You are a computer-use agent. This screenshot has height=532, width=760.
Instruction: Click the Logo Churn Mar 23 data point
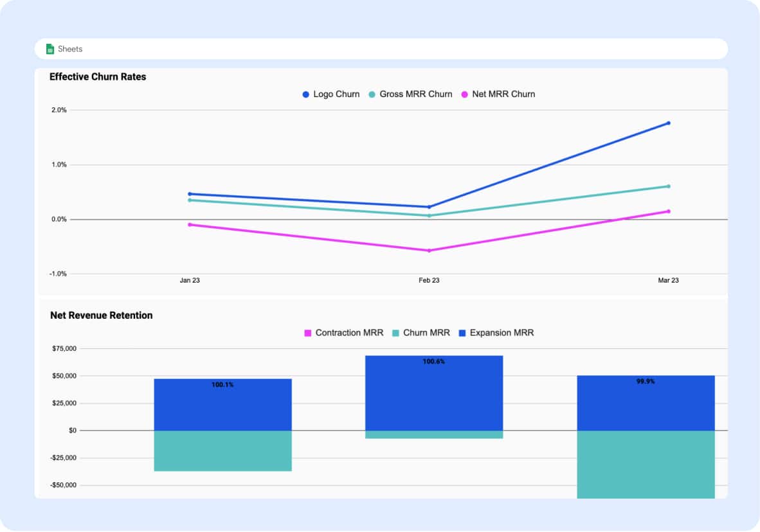(x=668, y=123)
